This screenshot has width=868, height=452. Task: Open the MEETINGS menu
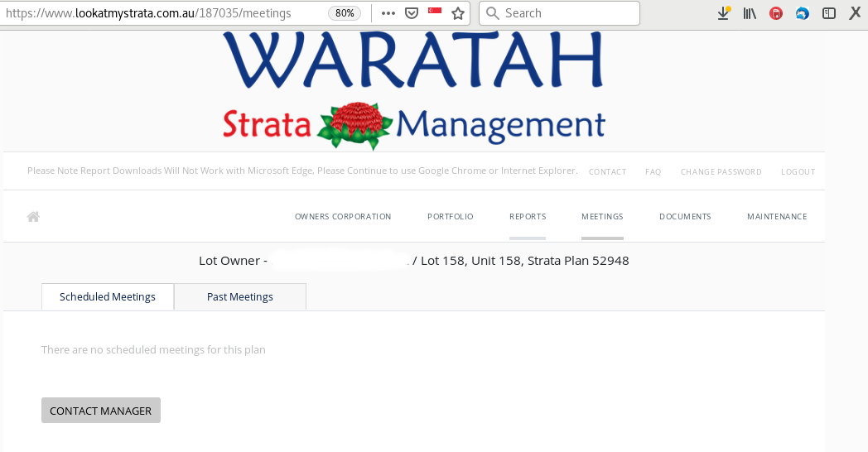point(602,216)
